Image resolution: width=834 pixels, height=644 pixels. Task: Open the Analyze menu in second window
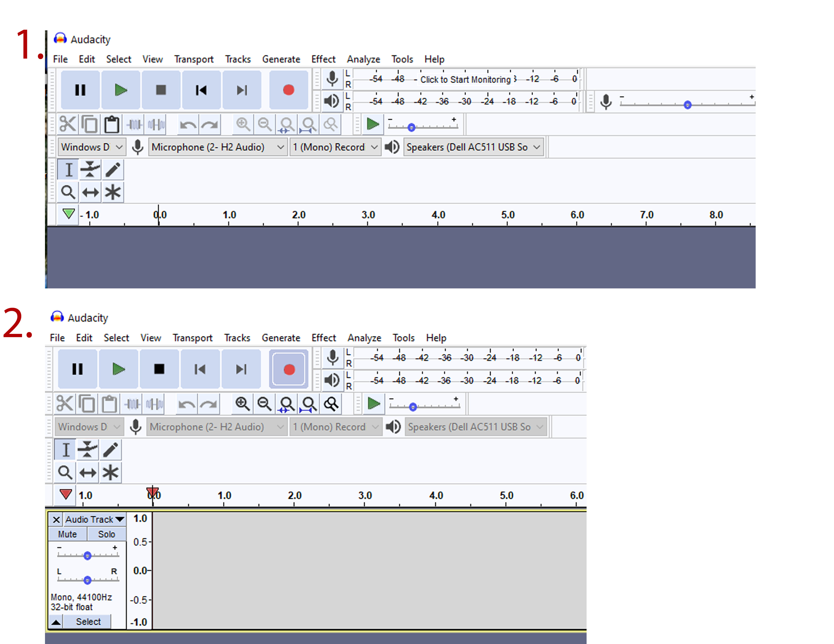(x=364, y=338)
